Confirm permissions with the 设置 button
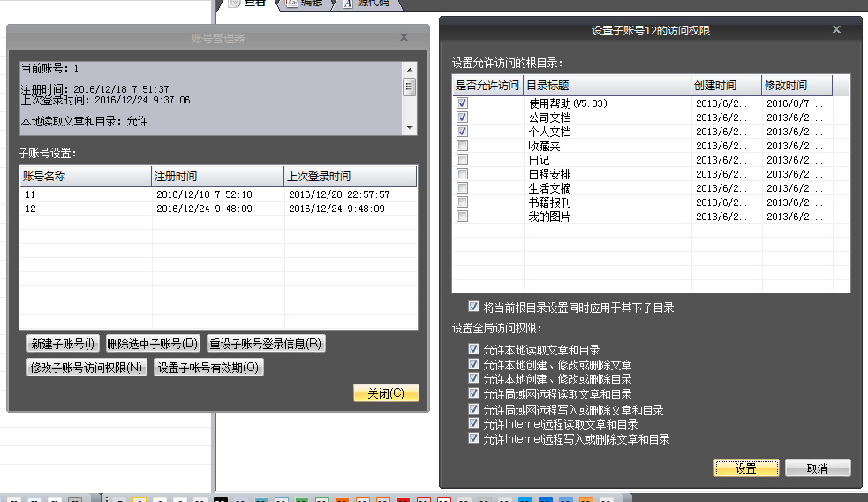Viewport: 868px width, 502px height. pyautogui.click(x=746, y=468)
